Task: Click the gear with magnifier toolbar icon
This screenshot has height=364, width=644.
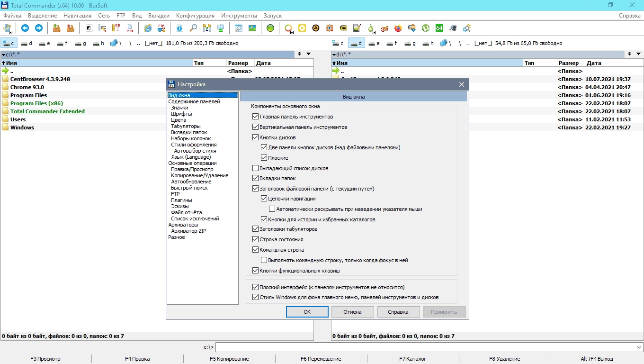Action: 467,28
